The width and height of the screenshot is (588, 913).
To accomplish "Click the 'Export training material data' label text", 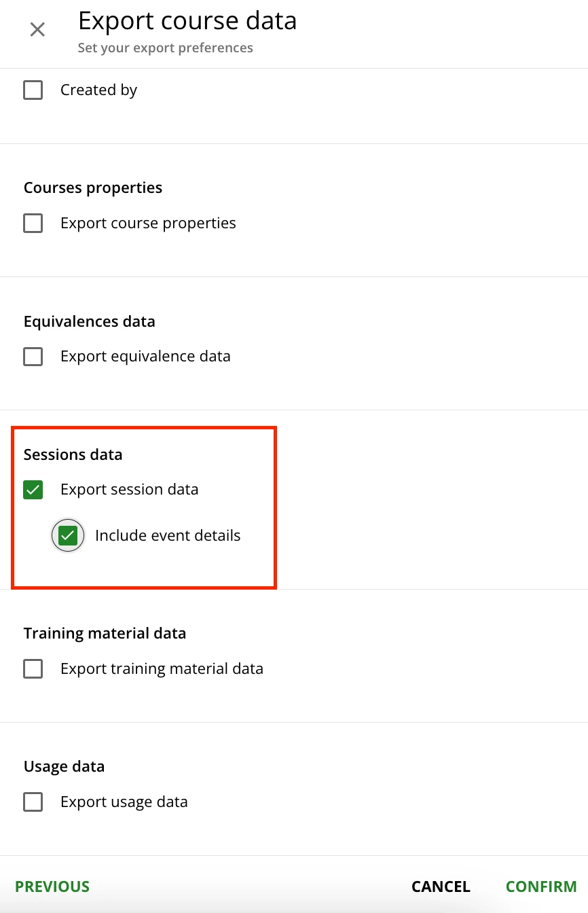I will [x=162, y=669].
